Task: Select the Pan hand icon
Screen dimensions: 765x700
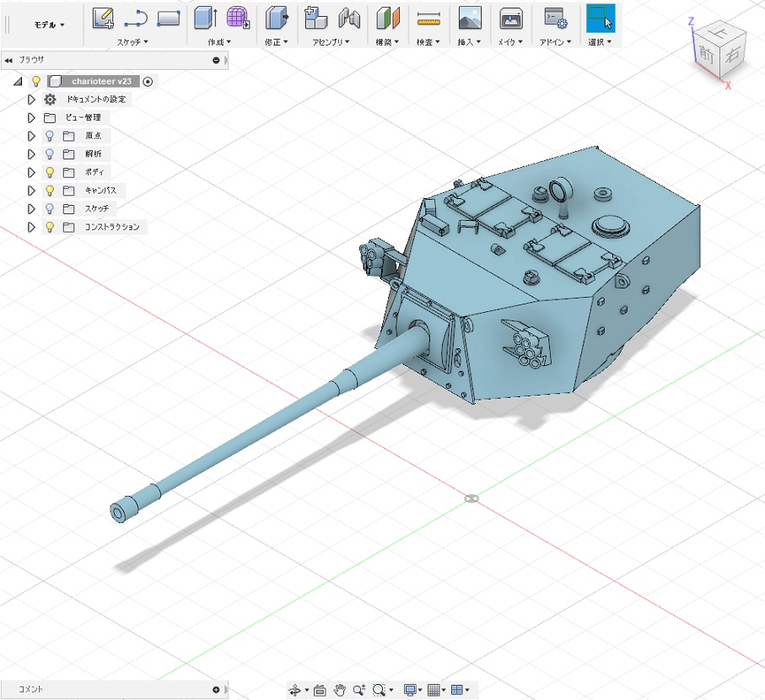Action: 340,690
